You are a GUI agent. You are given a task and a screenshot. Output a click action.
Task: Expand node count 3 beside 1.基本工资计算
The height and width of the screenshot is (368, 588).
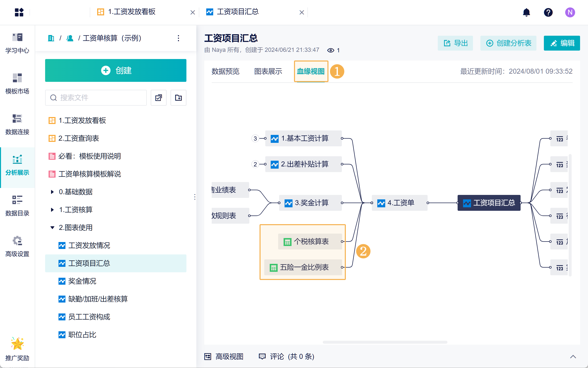point(255,138)
